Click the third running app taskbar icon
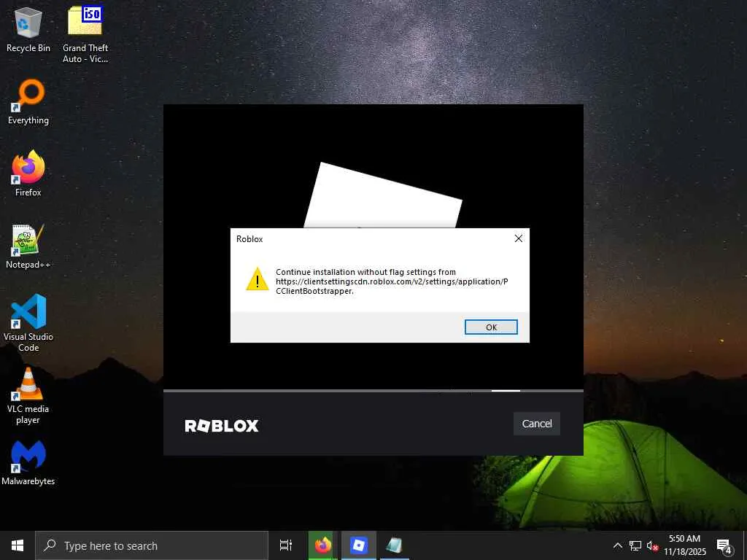Image resolution: width=747 pixels, height=560 pixels. (395, 545)
